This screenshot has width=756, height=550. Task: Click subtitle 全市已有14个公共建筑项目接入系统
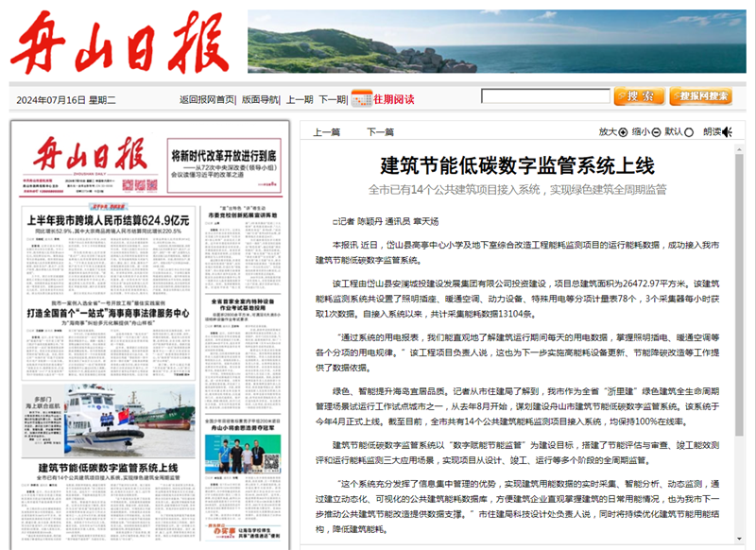coord(454,190)
